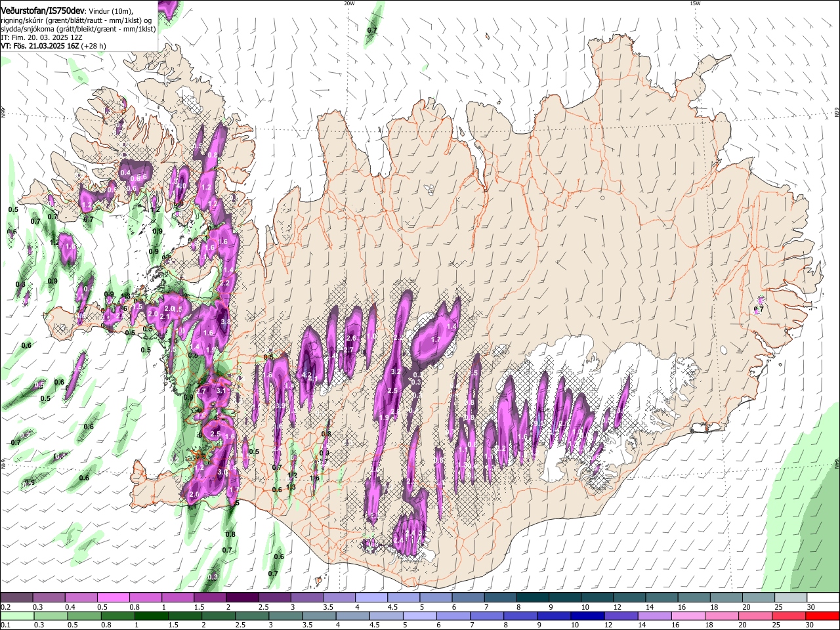Image resolution: width=840 pixels, height=630 pixels.
Task: Click the rain legend swatch between 0.1 and 0.3
Action: [x=16, y=616]
